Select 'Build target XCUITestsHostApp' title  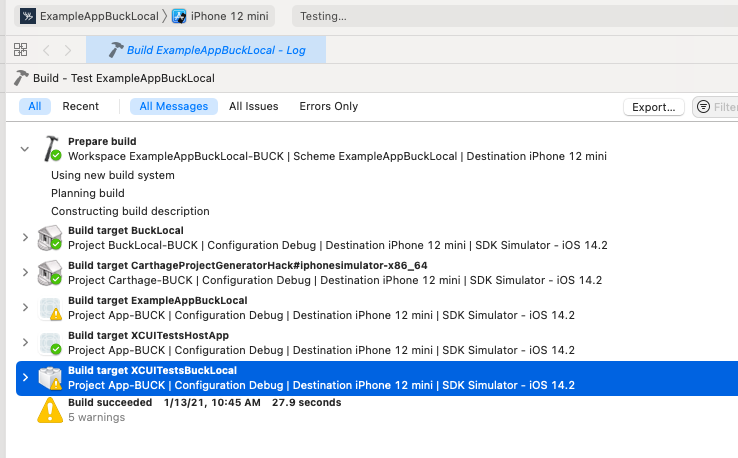(x=148, y=335)
